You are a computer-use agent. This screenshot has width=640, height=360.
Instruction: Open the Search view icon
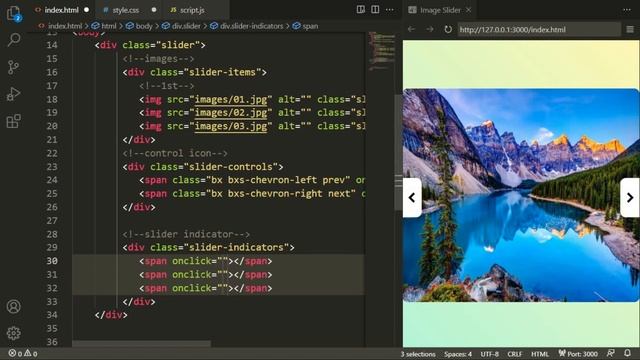click(14, 40)
